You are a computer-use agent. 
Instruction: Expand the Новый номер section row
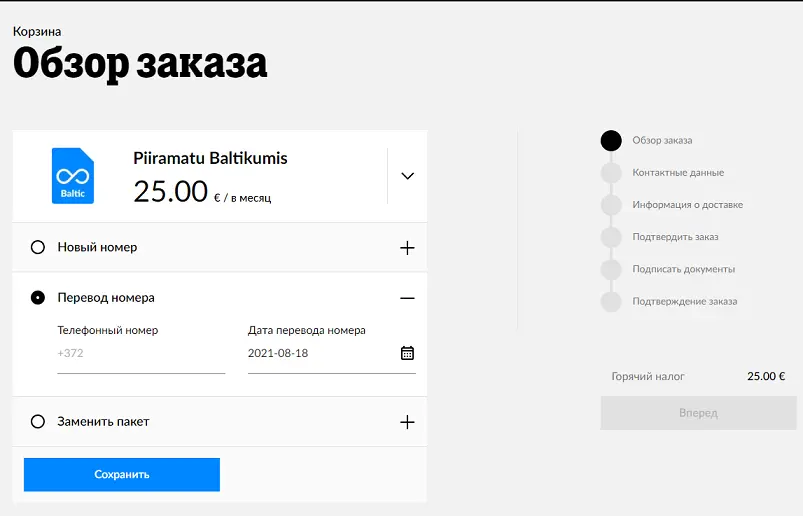(x=220, y=247)
